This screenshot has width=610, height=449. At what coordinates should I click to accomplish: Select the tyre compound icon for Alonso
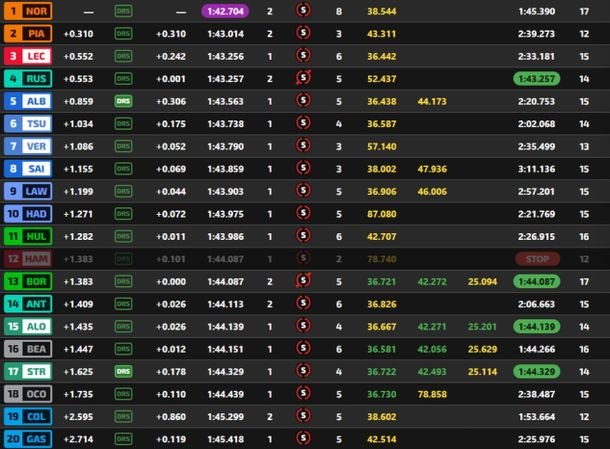click(x=304, y=326)
